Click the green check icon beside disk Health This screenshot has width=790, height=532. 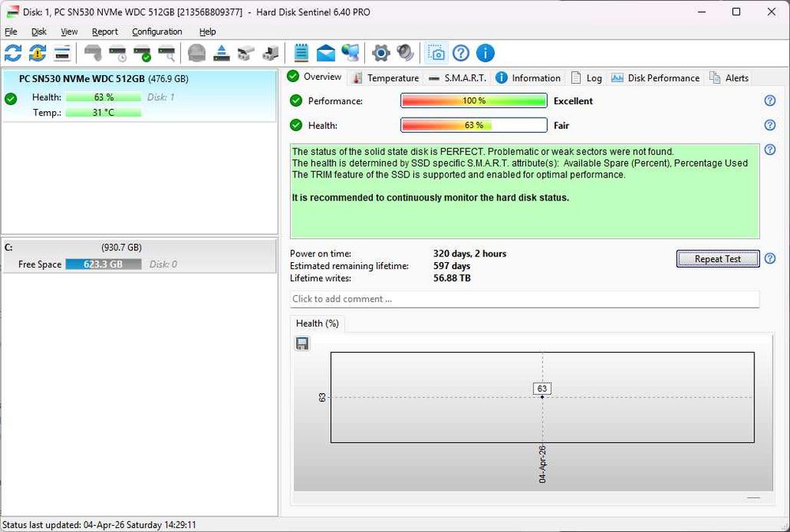(10, 99)
